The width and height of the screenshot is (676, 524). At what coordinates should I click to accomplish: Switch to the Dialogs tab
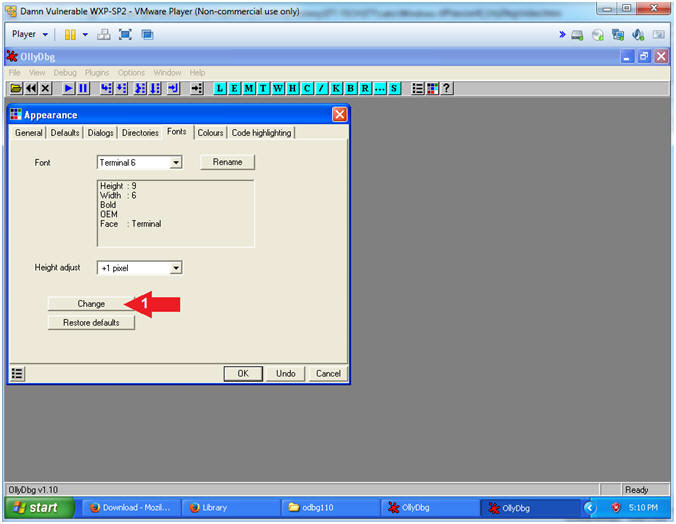click(100, 133)
